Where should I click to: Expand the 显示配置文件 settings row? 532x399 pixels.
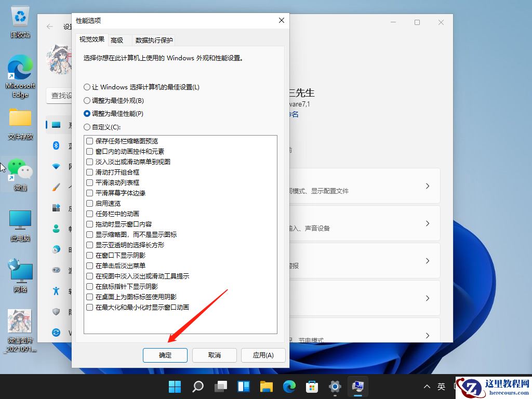click(427, 186)
